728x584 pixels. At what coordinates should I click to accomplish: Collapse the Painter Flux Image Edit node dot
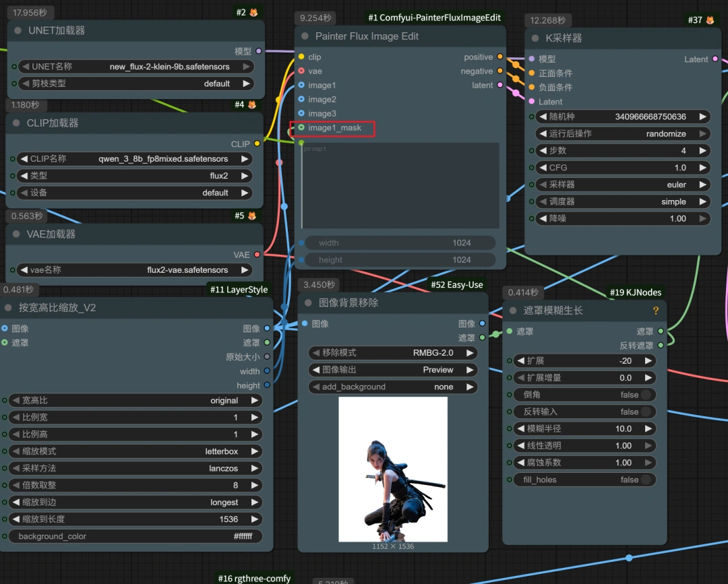(x=305, y=36)
